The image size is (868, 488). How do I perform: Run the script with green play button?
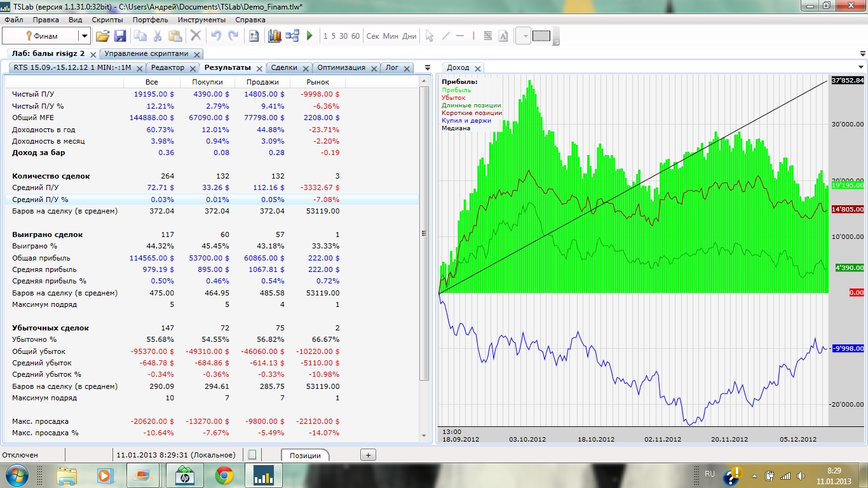point(310,36)
